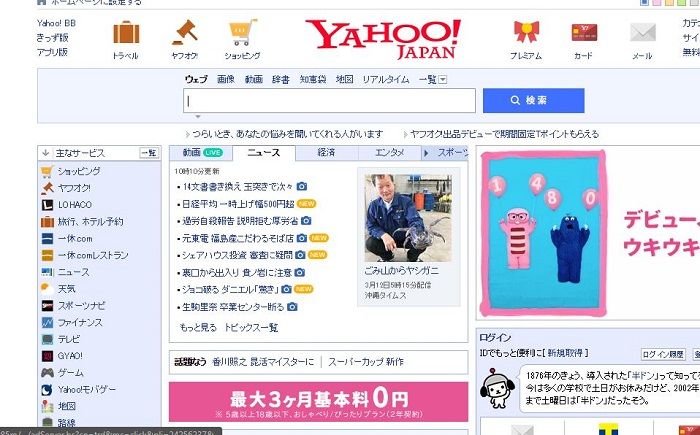The image size is (700, 435).
Task: Click the 天気 weather icon in sidebar
Action: pos(47,289)
